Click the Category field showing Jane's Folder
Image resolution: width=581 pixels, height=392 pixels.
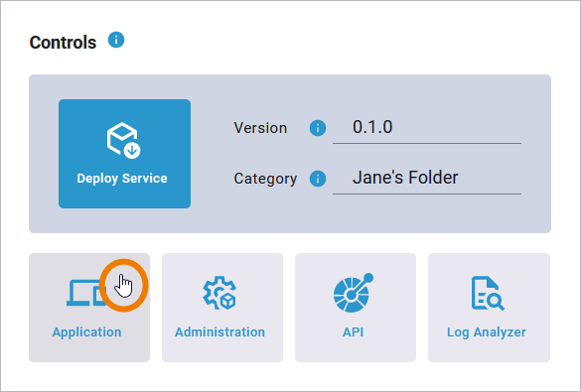tap(427, 179)
